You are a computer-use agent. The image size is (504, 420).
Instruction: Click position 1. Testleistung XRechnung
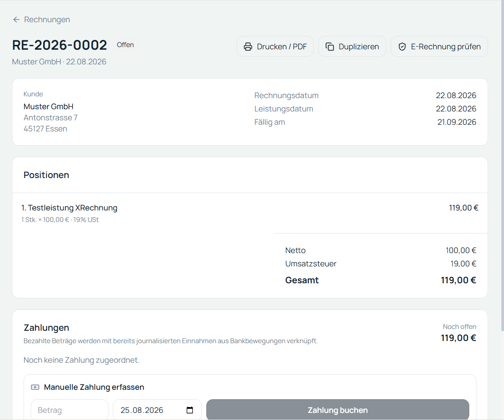pyautogui.click(x=69, y=208)
